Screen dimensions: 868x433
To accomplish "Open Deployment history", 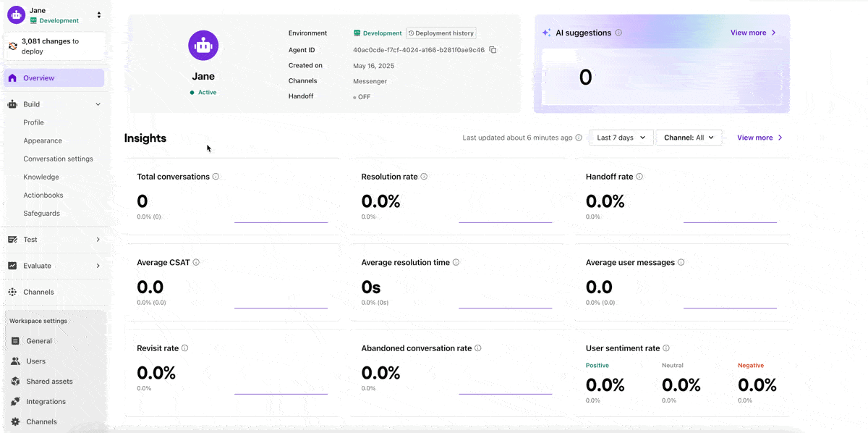I will point(441,33).
